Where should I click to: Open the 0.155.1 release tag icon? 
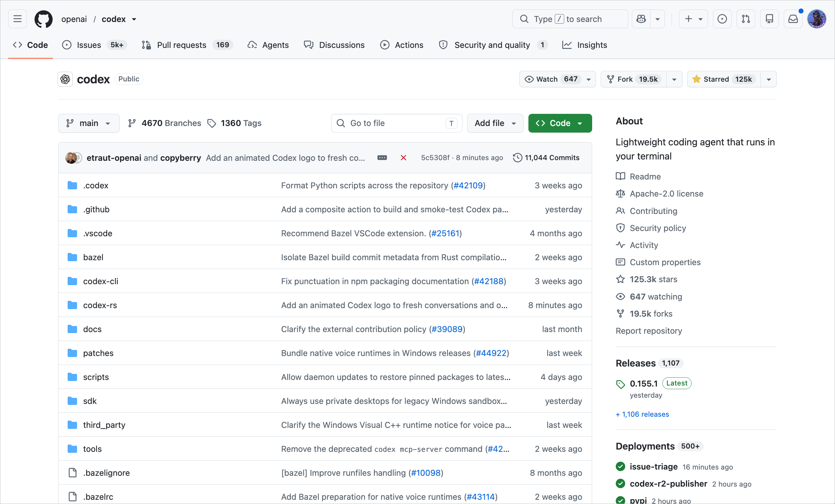[620, 384]
